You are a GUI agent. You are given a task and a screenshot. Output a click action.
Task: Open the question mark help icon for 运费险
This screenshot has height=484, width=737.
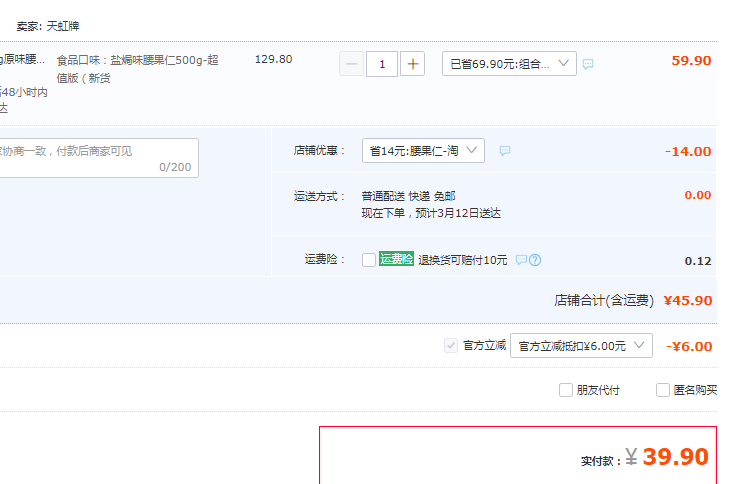pos(535,260)
